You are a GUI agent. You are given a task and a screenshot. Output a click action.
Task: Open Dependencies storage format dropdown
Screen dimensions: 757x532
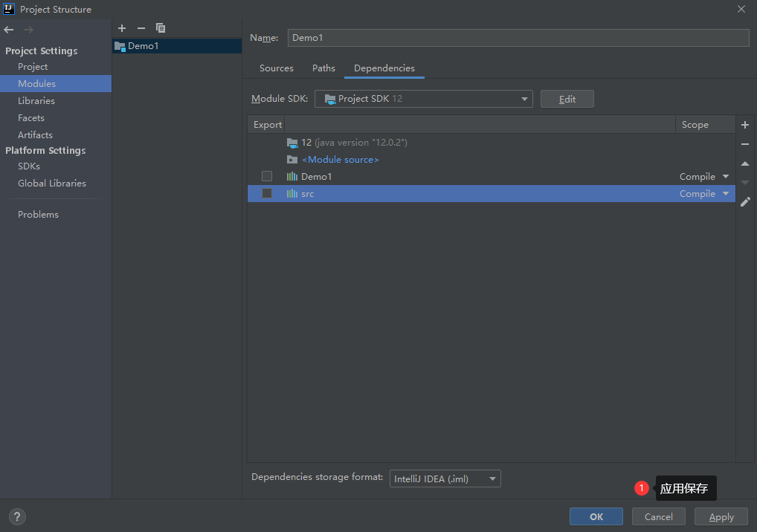tap(445, 479)
